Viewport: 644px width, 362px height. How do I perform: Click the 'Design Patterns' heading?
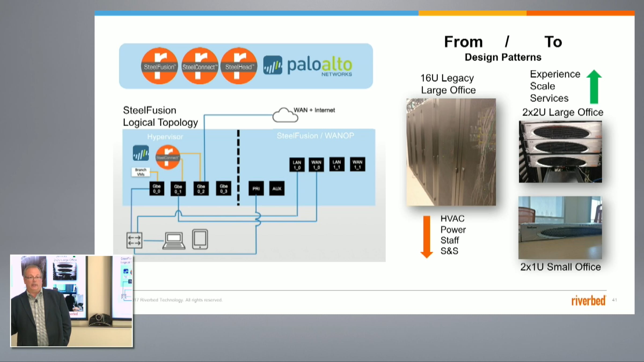tap(503, 57)
